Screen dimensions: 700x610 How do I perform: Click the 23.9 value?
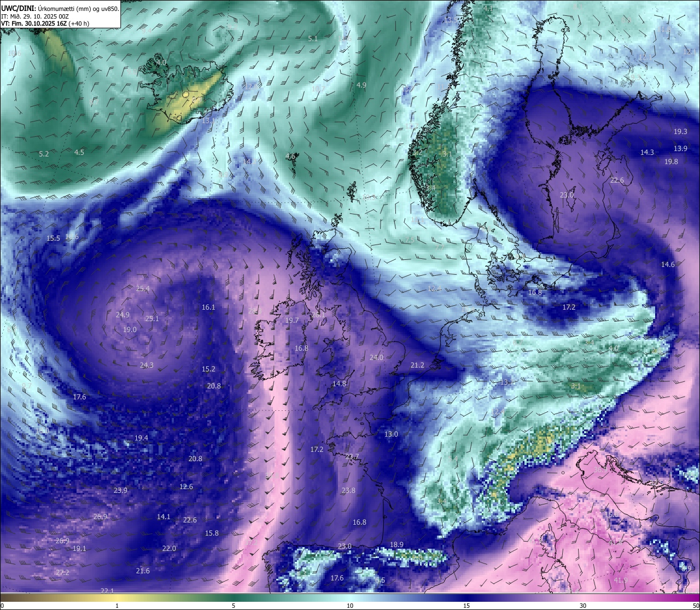pos(120,491)
